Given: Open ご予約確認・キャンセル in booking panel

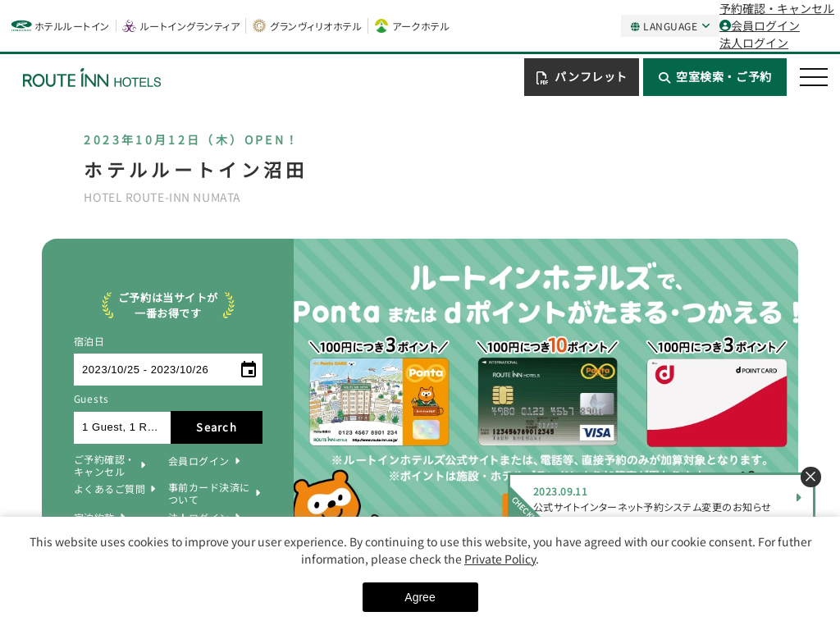Looking at the screenshot, I should click(x=109, y=466).
